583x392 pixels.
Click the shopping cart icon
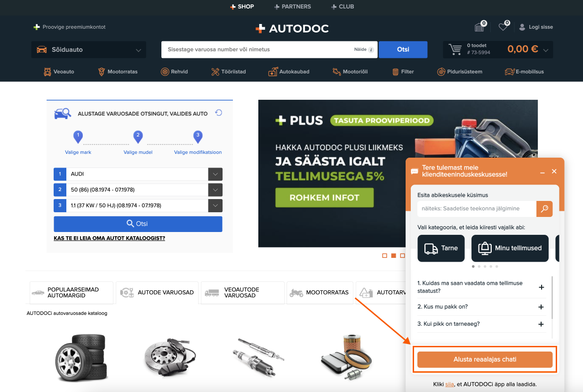pyautogui.click(x=455, y=49)
